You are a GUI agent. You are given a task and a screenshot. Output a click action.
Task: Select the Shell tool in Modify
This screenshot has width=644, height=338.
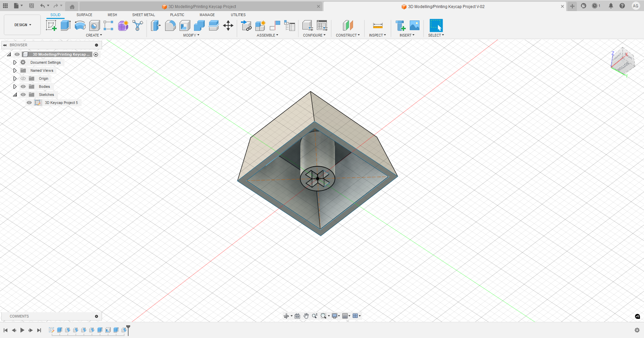point(185,25)
